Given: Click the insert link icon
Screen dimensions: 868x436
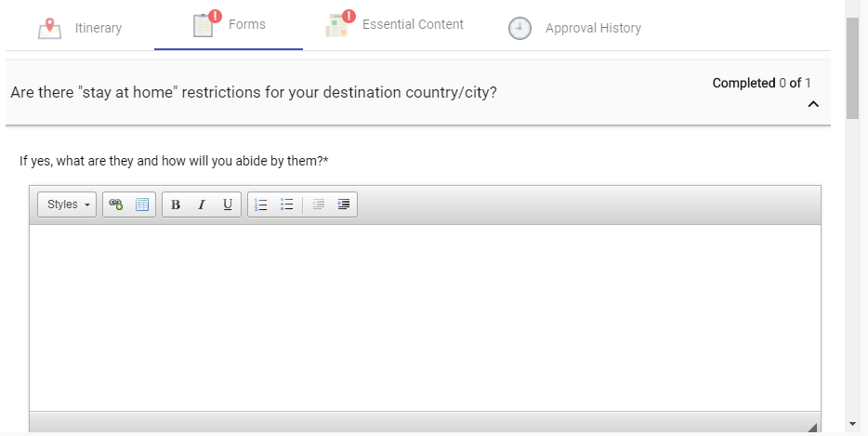Looking at the screenshot, I should [116, 205].
